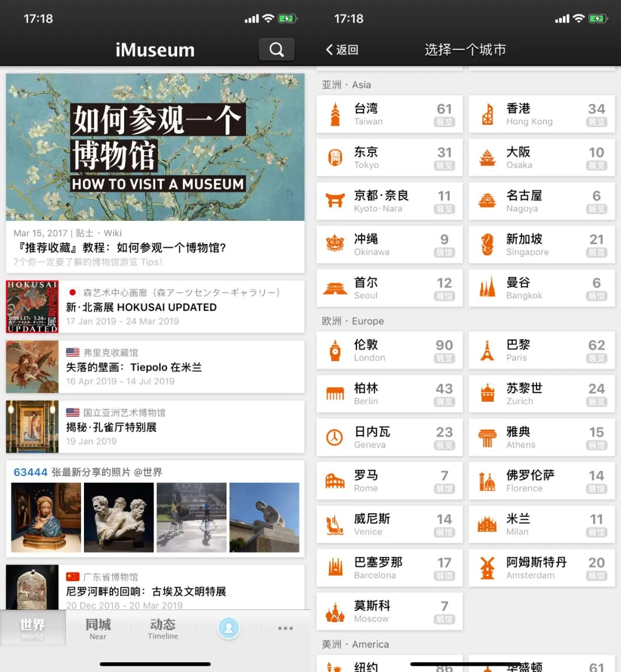
Task: Tap the Berlin Brandenburg Gate icon
Action: tap(335, 393)
